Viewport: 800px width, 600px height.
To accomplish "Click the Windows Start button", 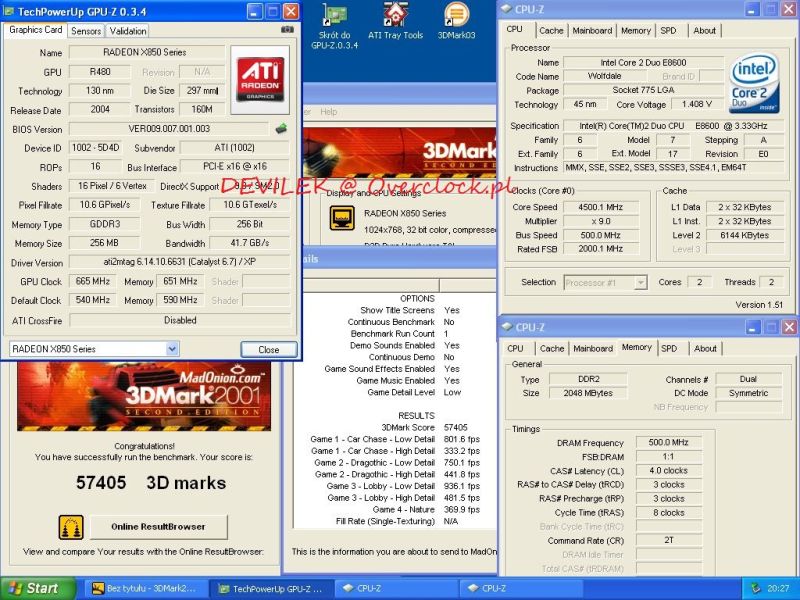I will (38, 588).
